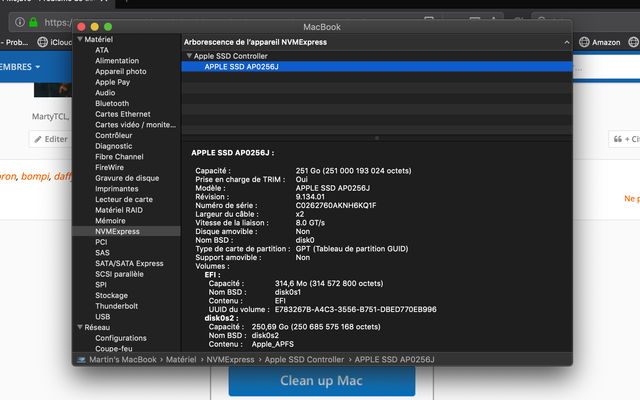Click Apple SSD Controller in path bar
640x400 pixels.
pos(304,360)
